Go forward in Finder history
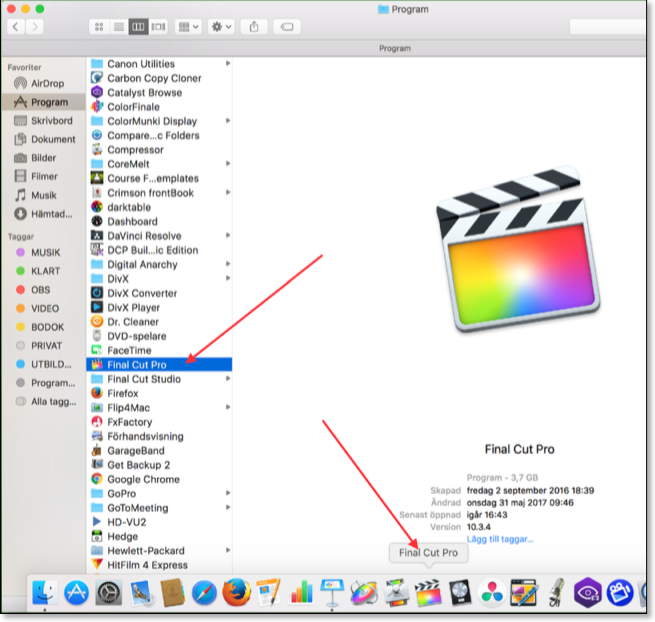The width and height of the screenshot is (655, 622). [x=35, y=27]
